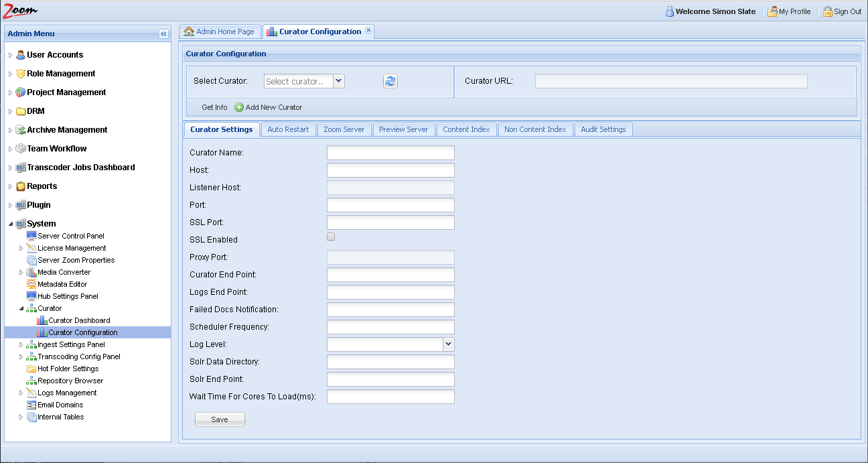
Task: Click the License Management icon
Action: coord(31,248)
